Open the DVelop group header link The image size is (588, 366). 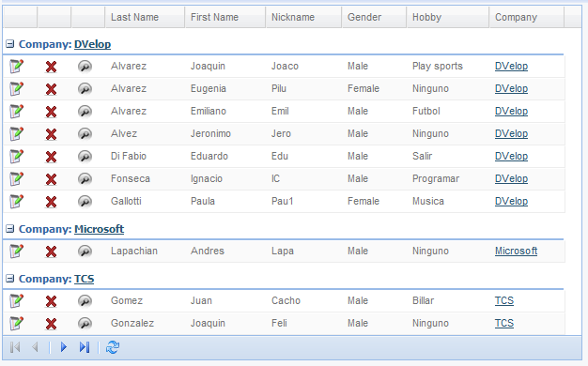tap(93, 44)
